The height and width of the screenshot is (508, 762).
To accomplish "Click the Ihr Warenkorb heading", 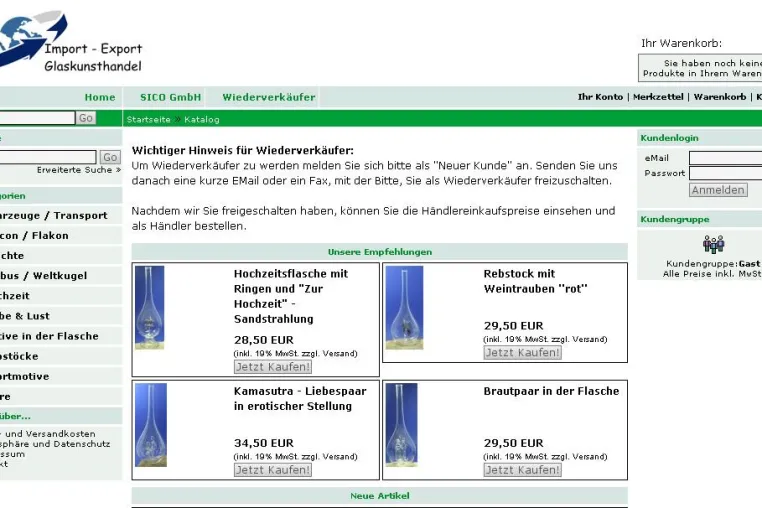I will [681, 43].
